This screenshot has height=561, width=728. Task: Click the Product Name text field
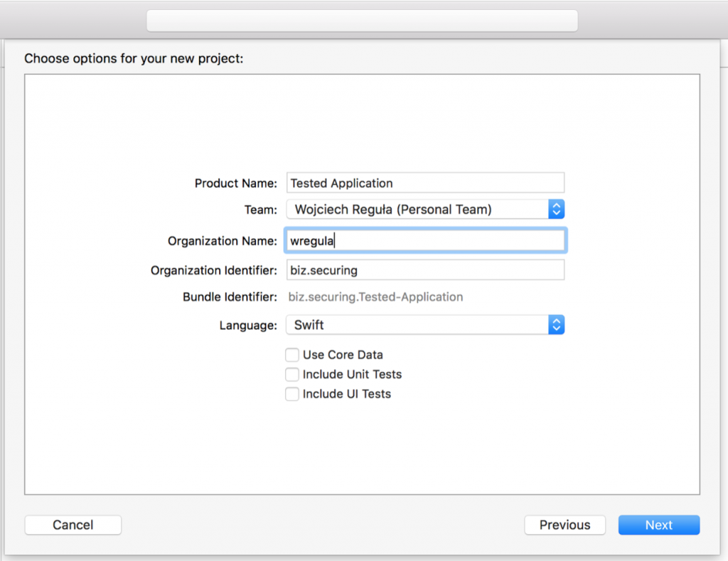(425, 183)
